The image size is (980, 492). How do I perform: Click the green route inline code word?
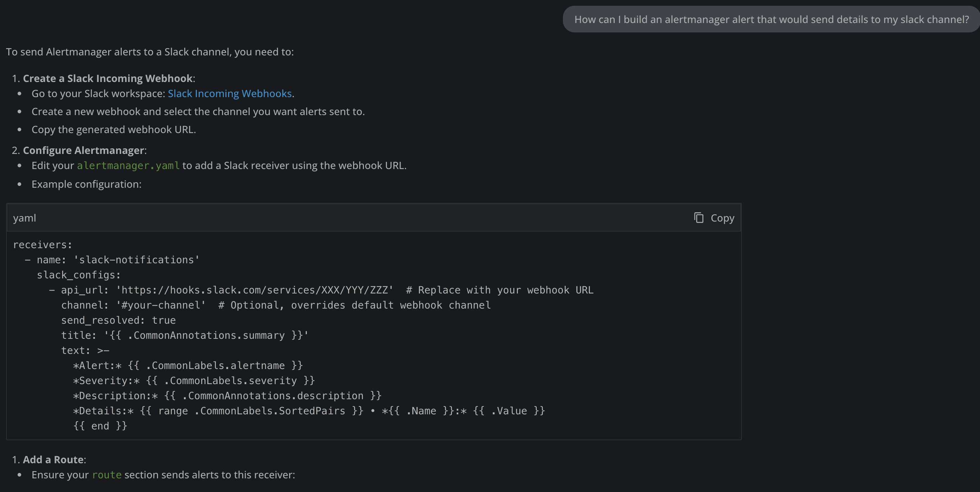coord(107,475)
